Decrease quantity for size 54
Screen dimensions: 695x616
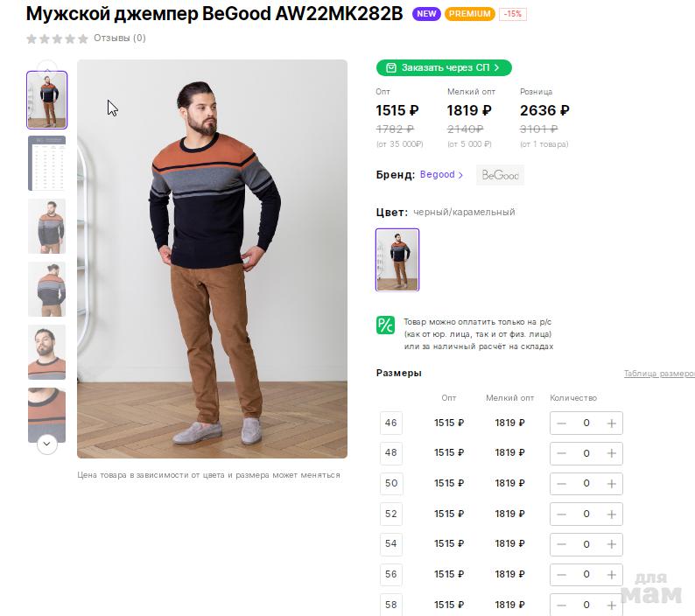point(561,544)
